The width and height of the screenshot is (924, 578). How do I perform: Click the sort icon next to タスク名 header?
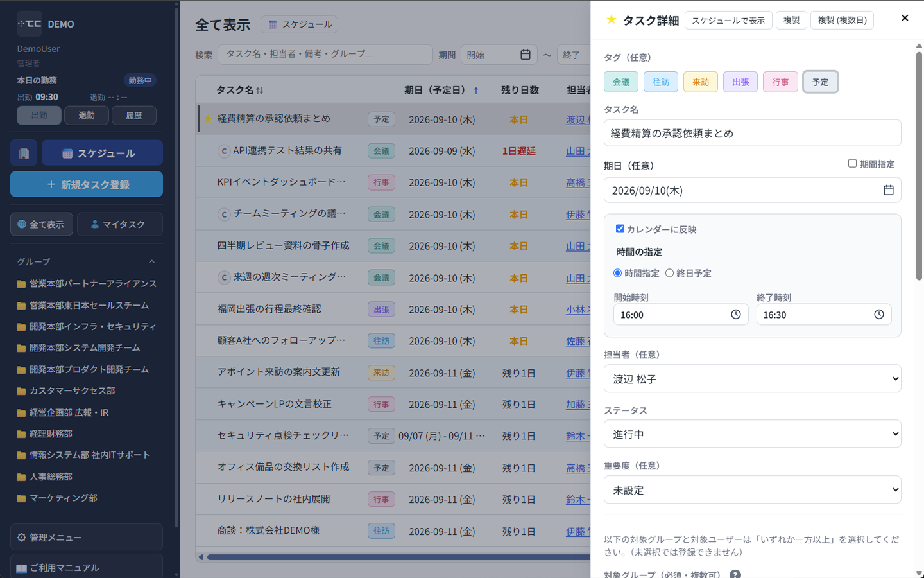tap(259, 91)
